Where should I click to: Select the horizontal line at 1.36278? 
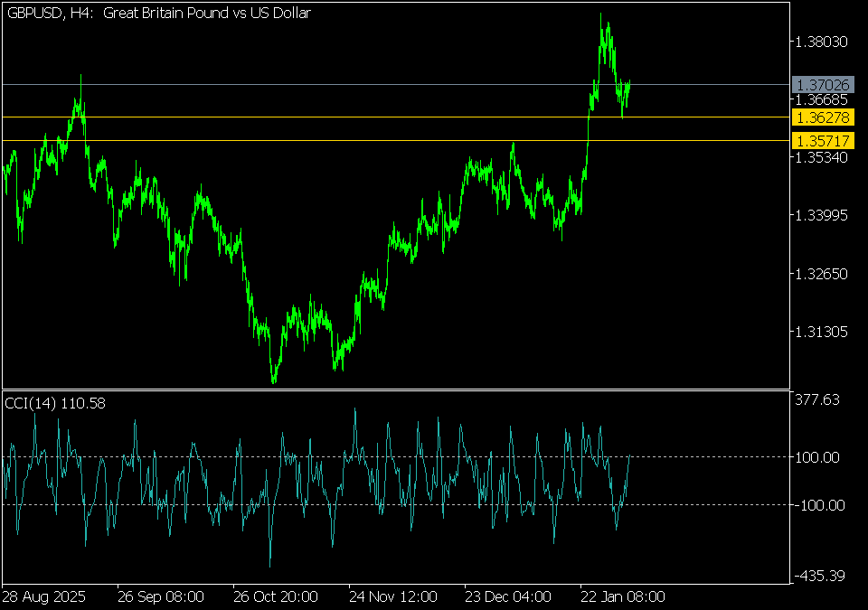point(271,117)
